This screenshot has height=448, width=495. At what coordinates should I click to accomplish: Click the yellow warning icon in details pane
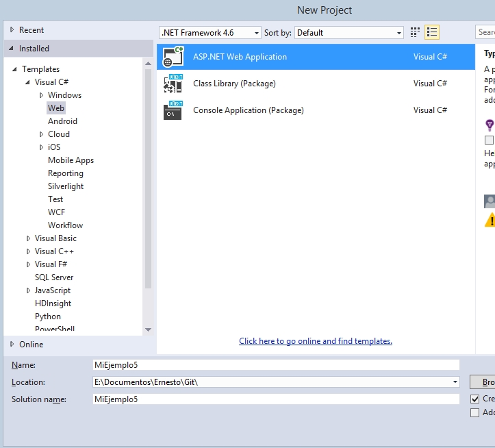(490, 220)
